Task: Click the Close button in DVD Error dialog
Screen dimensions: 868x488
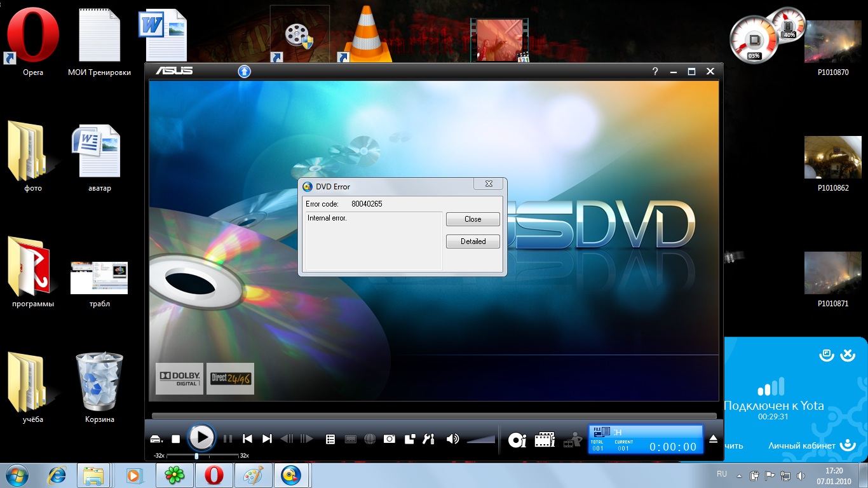Action: tap(473, 219)
